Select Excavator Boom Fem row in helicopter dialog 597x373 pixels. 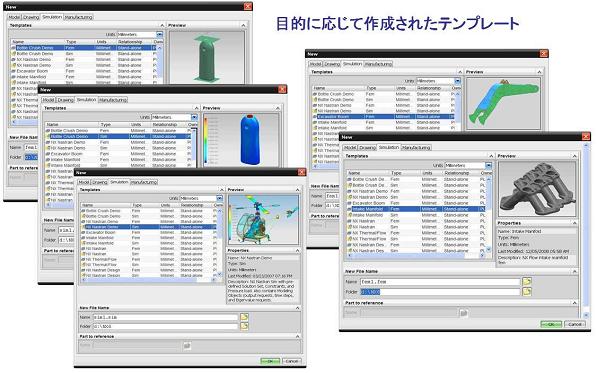point(148,232)
